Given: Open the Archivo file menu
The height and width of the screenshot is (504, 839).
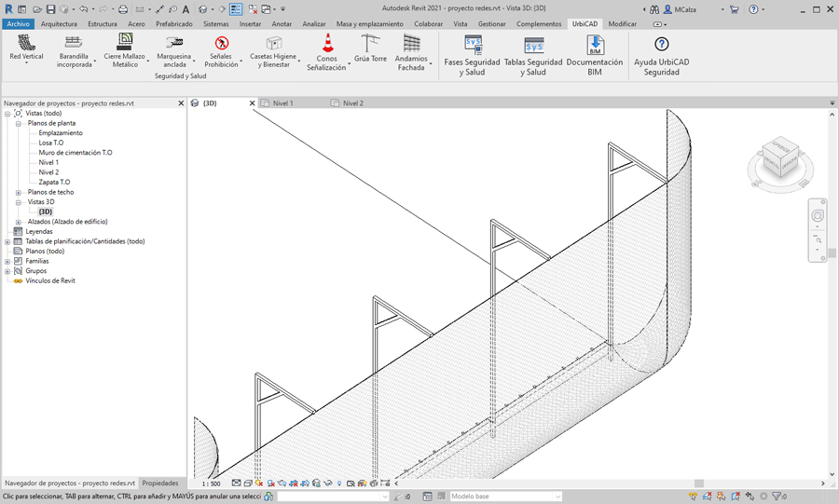Looking at the screenshot, I should tap(18, 24).
